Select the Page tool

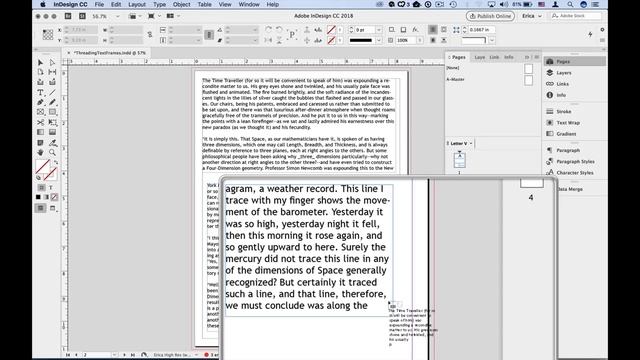(x=40, y=72)
